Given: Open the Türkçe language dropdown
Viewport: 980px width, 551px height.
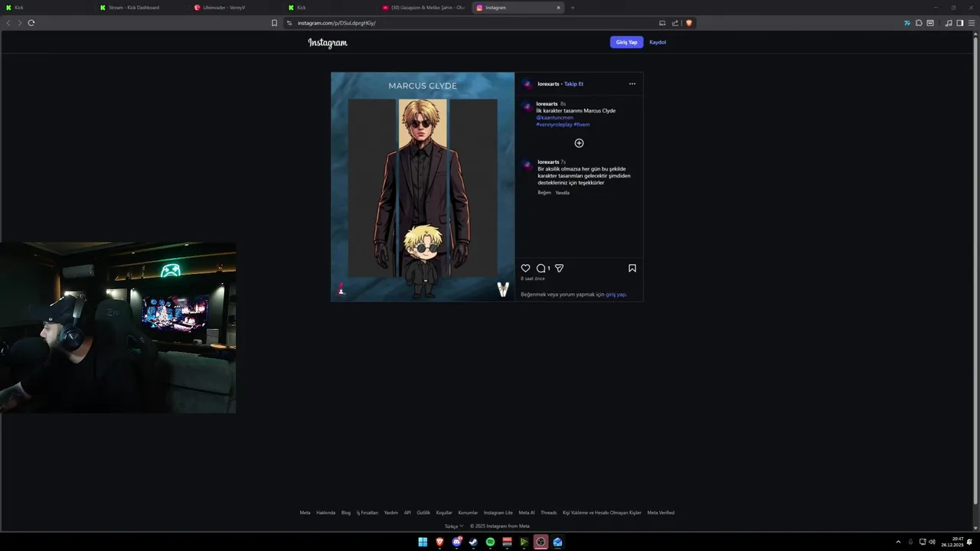Looking at the screenshot, I should coord(454,526).
